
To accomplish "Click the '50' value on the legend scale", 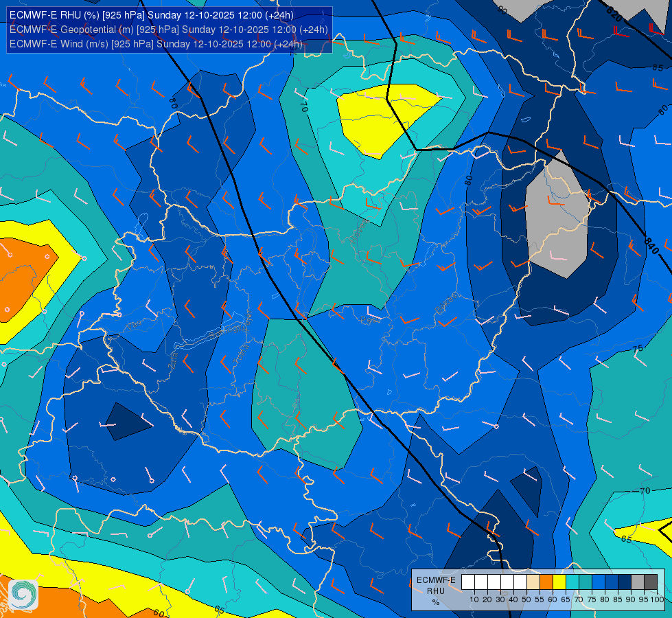I will coord(526,599).
